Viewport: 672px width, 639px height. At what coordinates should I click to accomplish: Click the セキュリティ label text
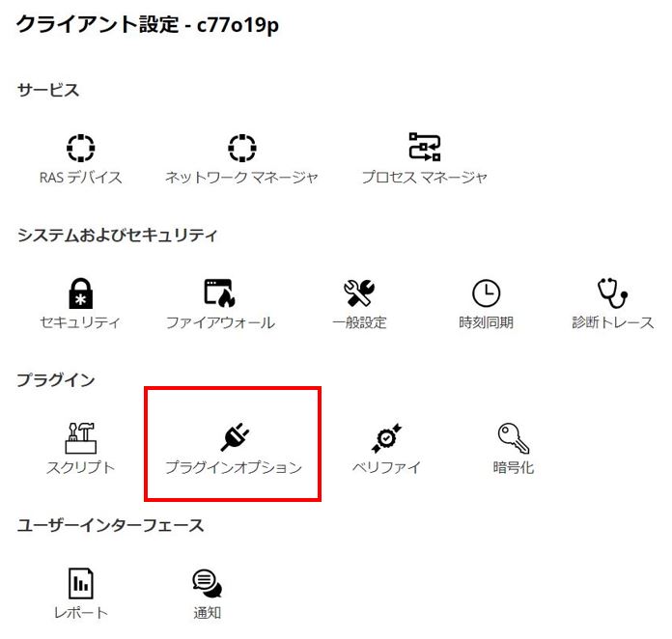pos(80,322)
